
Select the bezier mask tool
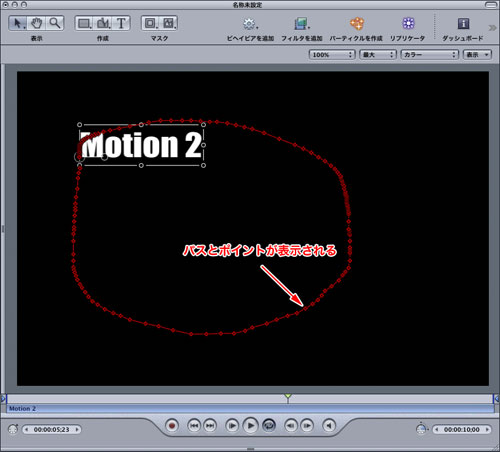pyautogui.click(x=169, y=23)
